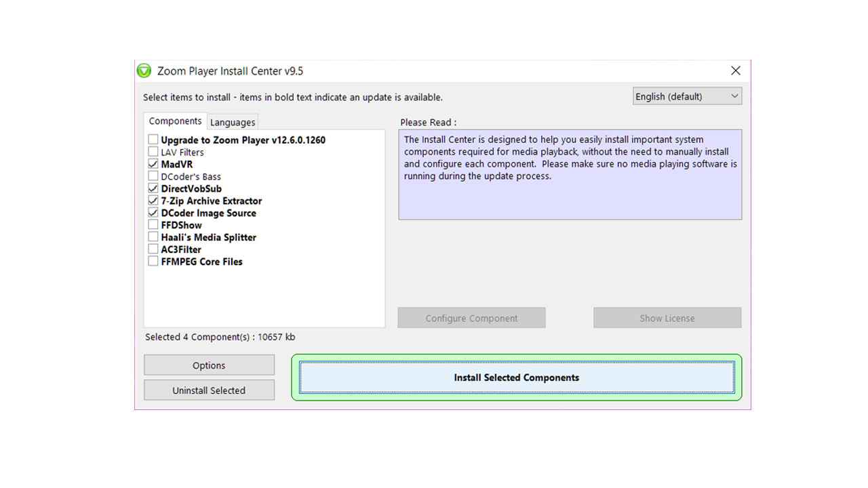This screenshot has width=868, height=488.
Task: Check the FFDShow checkbox
Action: pyautogui.click(x=153, y=225)
